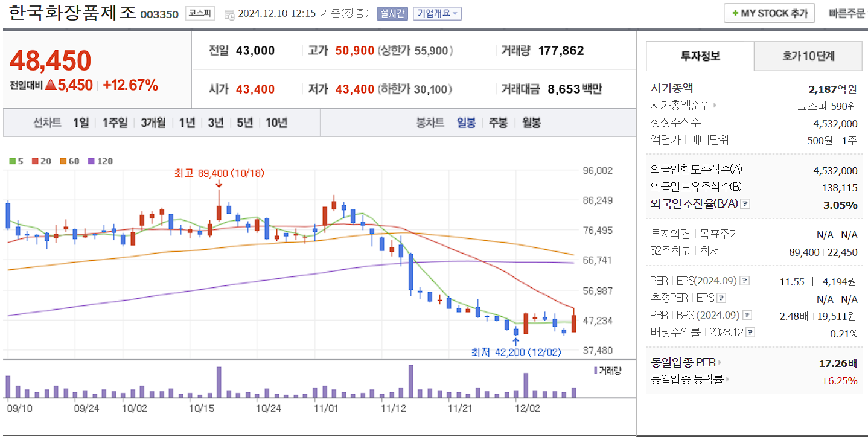Click the clock icon beside the date
The height and width of the screenshot is (437, 868).
pyautogui.click(x=231, y=13)
